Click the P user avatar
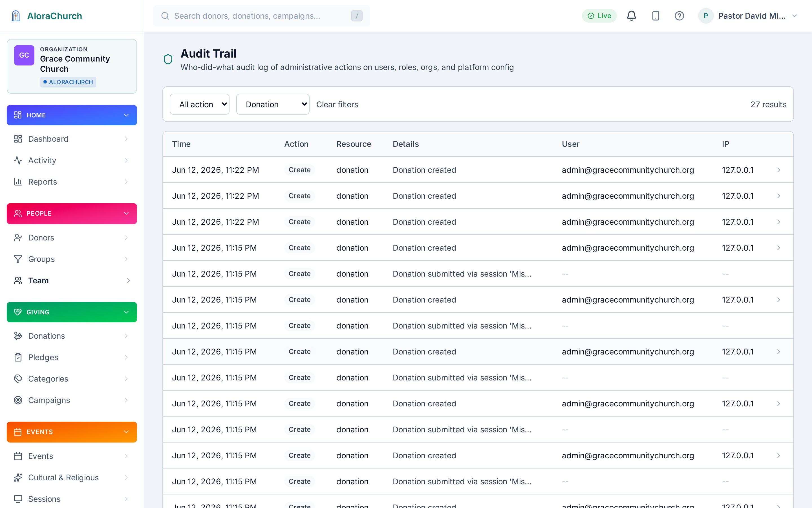812x508 pixels. tap(706, 16)
